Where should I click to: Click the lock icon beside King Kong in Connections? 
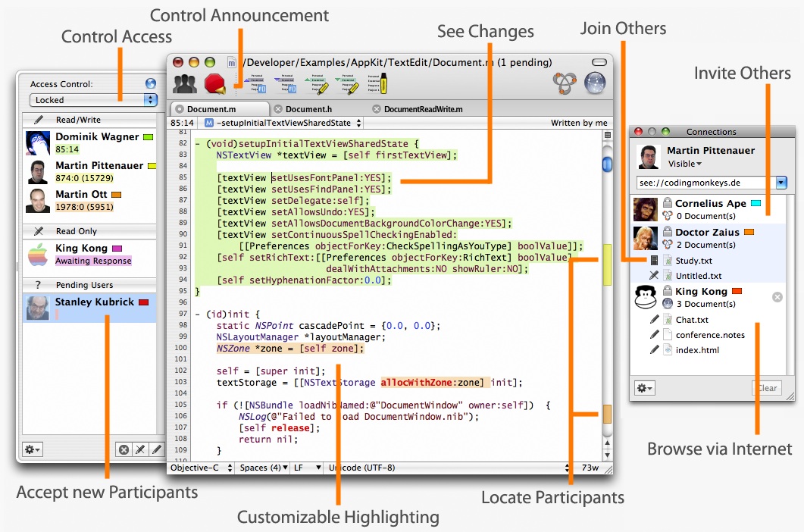point(667,290)
